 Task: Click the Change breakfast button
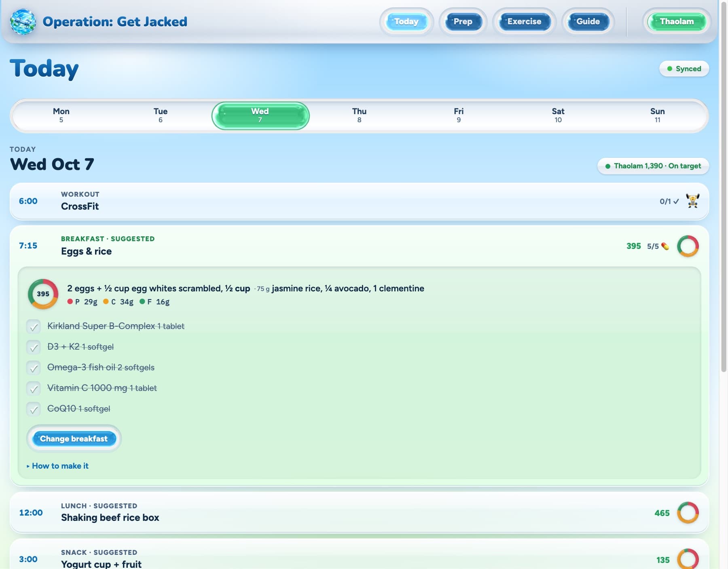(74, 439)
